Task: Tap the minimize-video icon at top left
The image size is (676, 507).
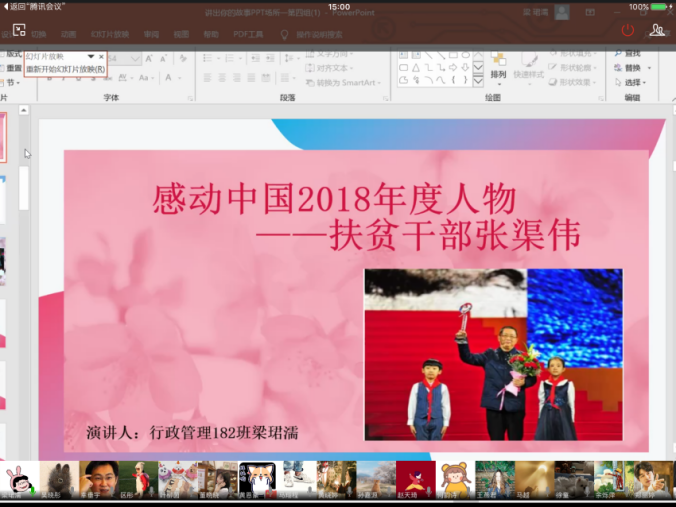Action: coord(18,30)
